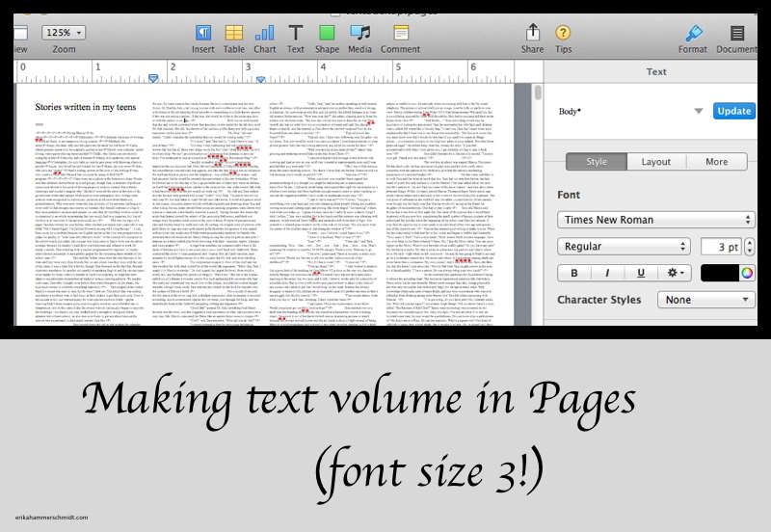The height and width of the screenshot is (532, 771).
Task: Click the black text color swatch
Action: pyautogui.click(x=720, y=273)
